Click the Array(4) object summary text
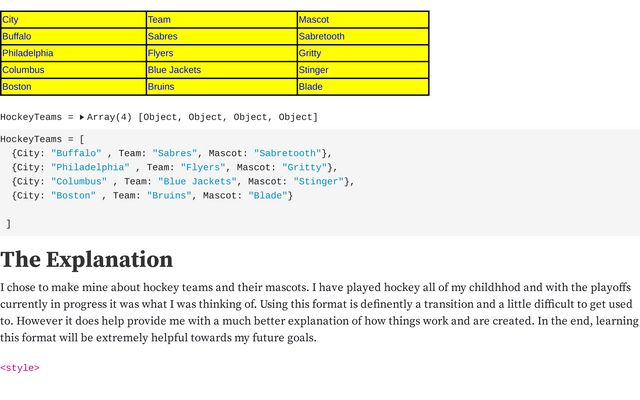Image resolution: width=640 pixels, height=400 pixels. (x=202, y=117)
